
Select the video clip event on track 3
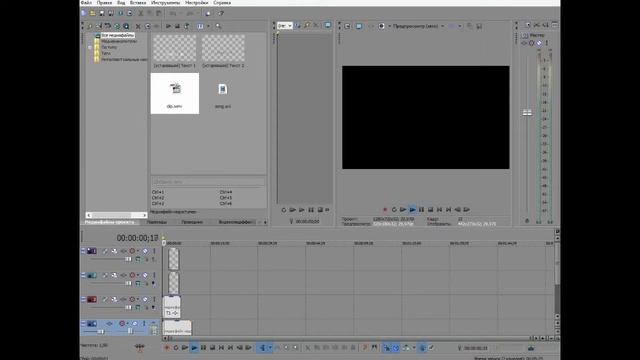click(x=172, y=307)
